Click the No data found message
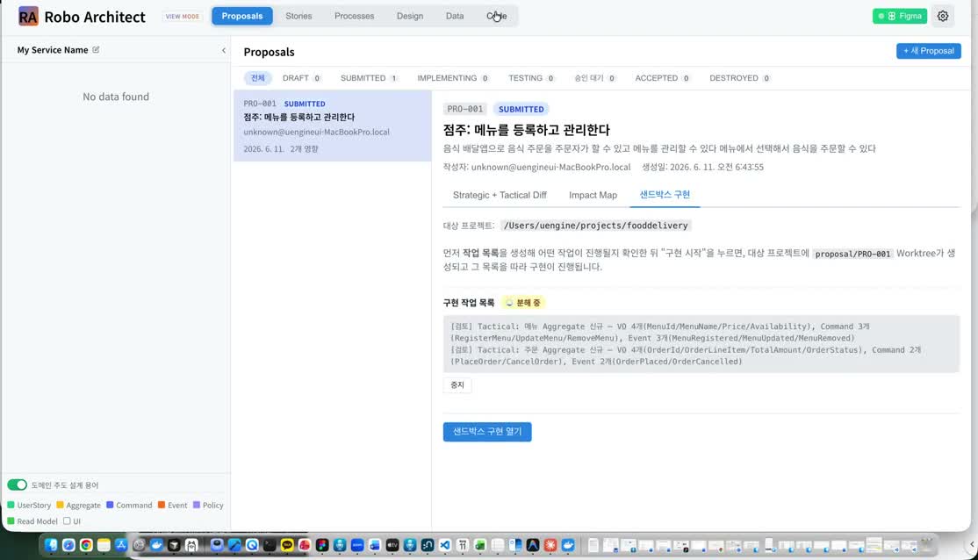Image resolution: width=978 pixels, height=560 pixels. pyautogui.click(x=116, y=97)
